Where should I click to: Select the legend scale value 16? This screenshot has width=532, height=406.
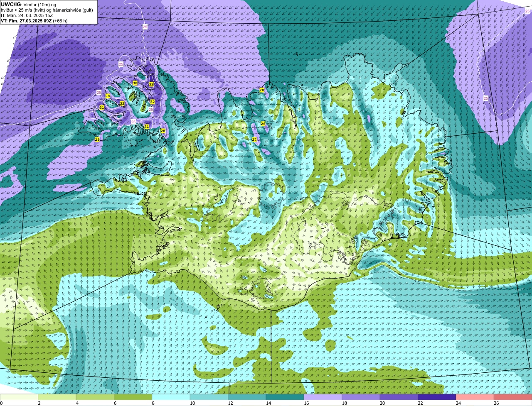(306, 403)
